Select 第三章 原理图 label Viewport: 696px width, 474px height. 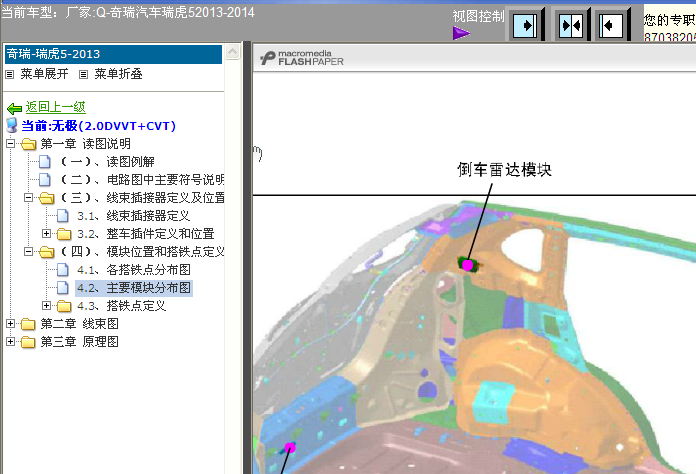79,342
